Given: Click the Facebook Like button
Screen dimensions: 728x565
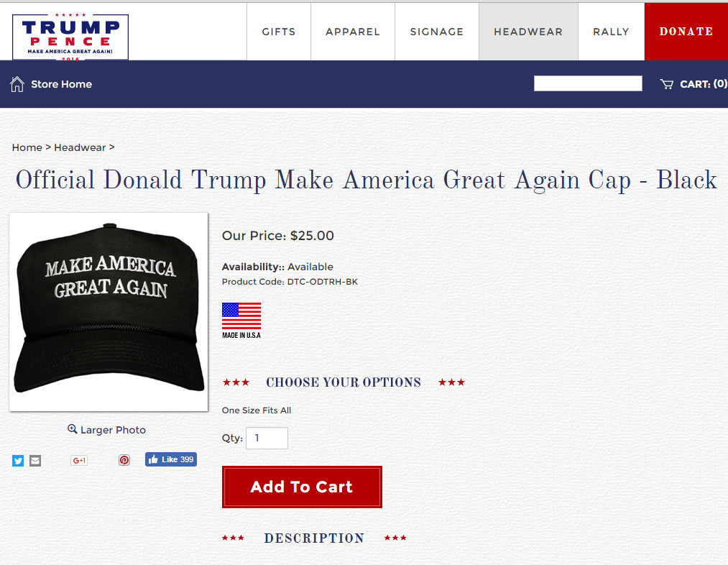Looking at the screenshot, I should tap(171, 459).
